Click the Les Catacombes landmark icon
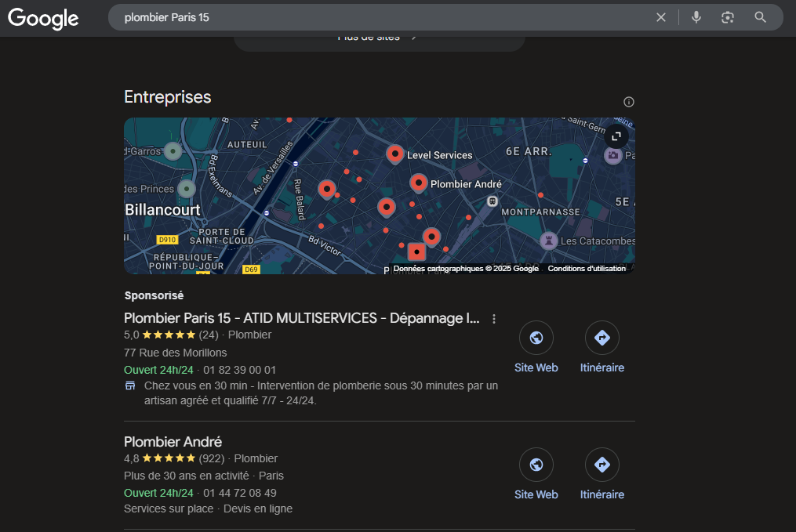 (548, 241)
